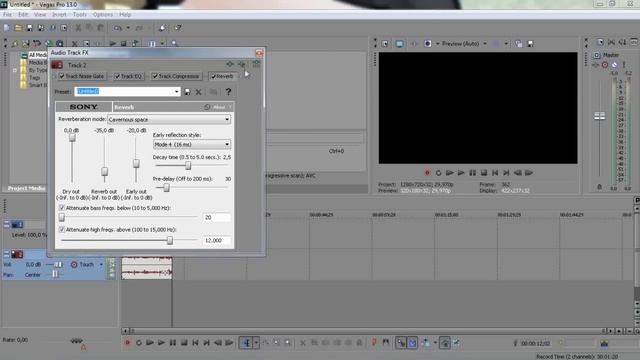Click the Normal Edit tool in bottom toolbar

click(247, 343)
